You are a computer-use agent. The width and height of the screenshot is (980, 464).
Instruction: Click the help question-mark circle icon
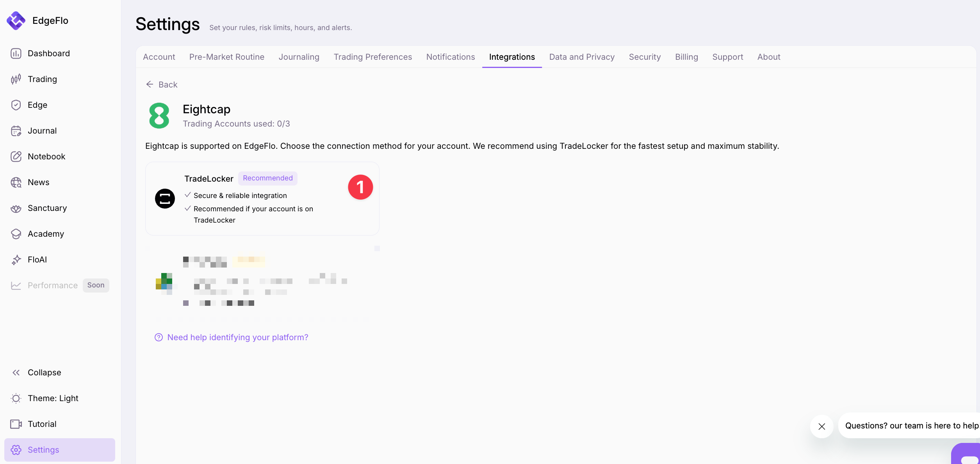click(159, 337)
